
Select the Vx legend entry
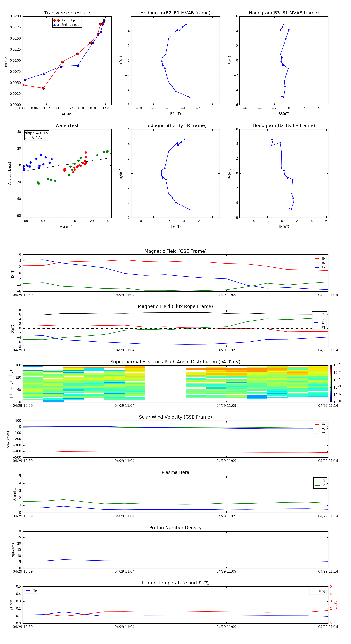tap(320, 424)
